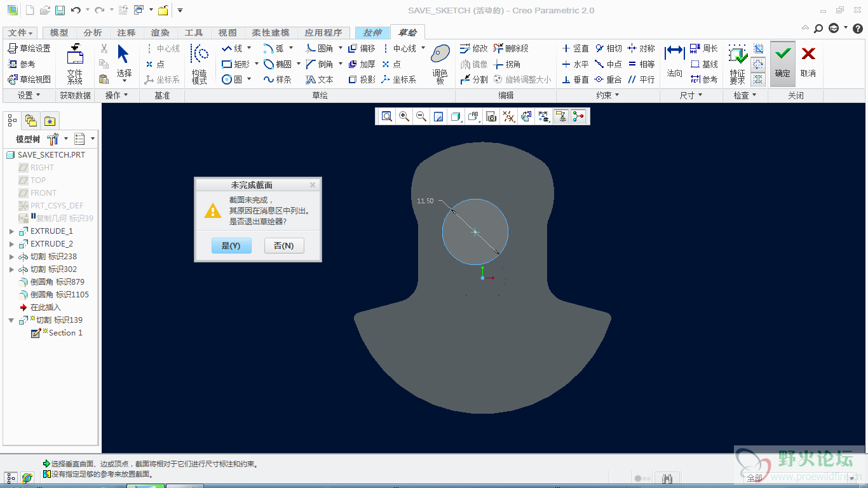Click the 草绘设置 (Sketch Setup) button
Viewport: 868px width, 488px height.
pyautogui.click(x=29, y=48)
